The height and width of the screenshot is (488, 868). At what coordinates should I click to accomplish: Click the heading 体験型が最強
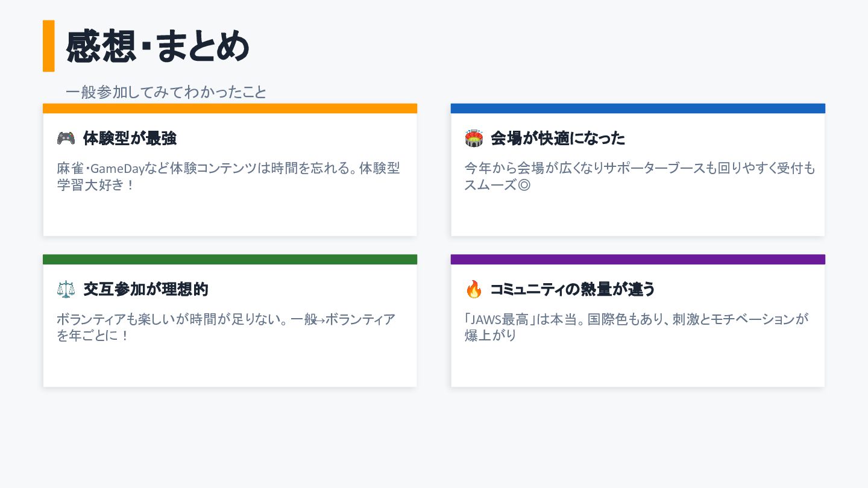pyautogui.click(x=130, y=139)
